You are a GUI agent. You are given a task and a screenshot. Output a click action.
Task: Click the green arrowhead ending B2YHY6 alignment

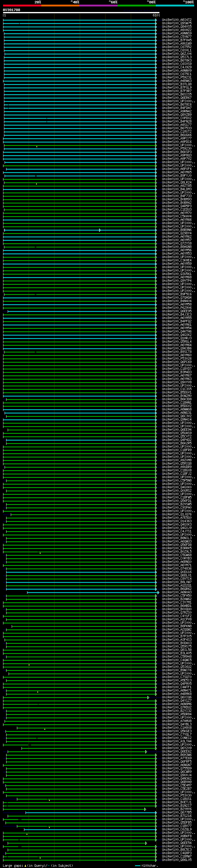coord(145,809)
